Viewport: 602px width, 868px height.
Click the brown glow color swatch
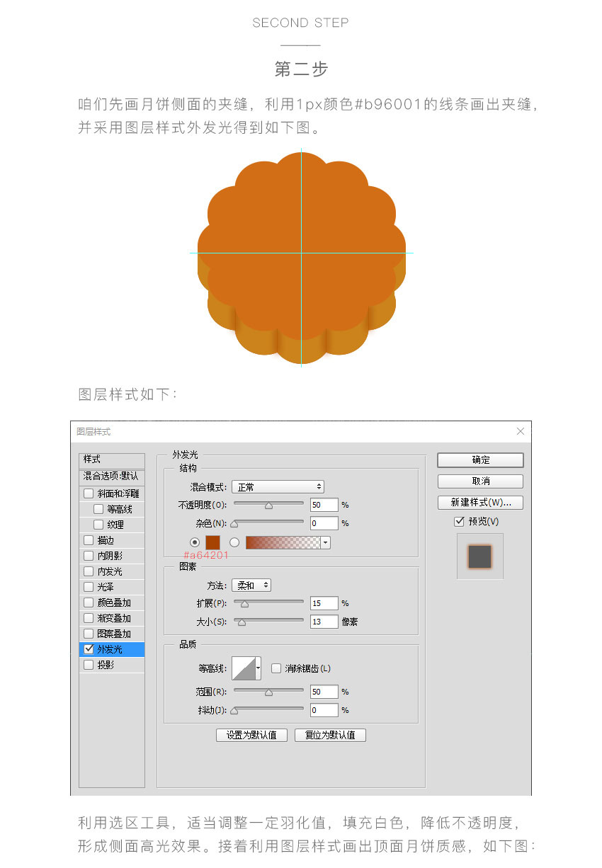coord(212,542)
